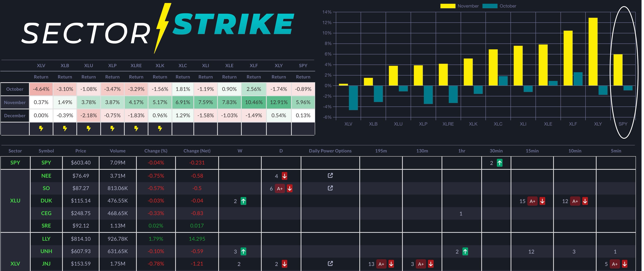Open Daily Power Options link for NEE

(330, 176)
